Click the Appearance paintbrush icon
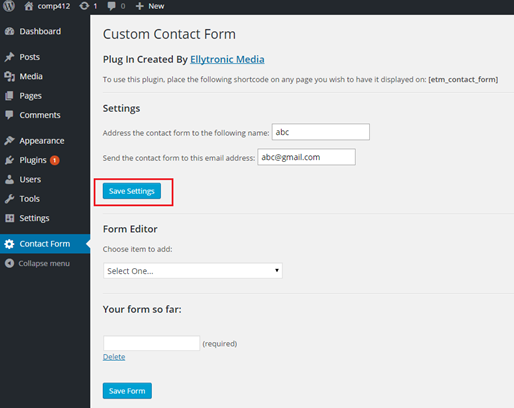This screenshot has width=514, height=408. (x=9, y=141)
